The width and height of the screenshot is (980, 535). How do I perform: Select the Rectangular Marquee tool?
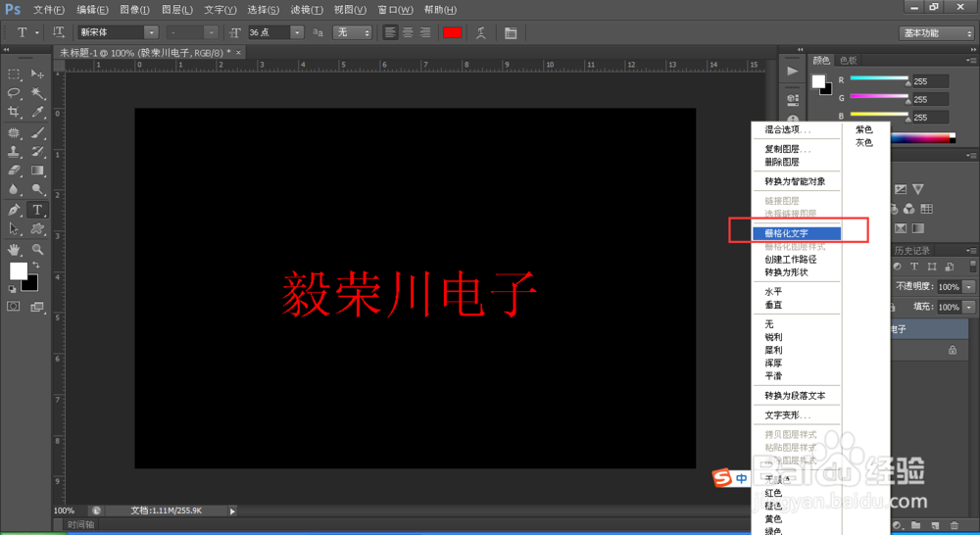(14, 74)
